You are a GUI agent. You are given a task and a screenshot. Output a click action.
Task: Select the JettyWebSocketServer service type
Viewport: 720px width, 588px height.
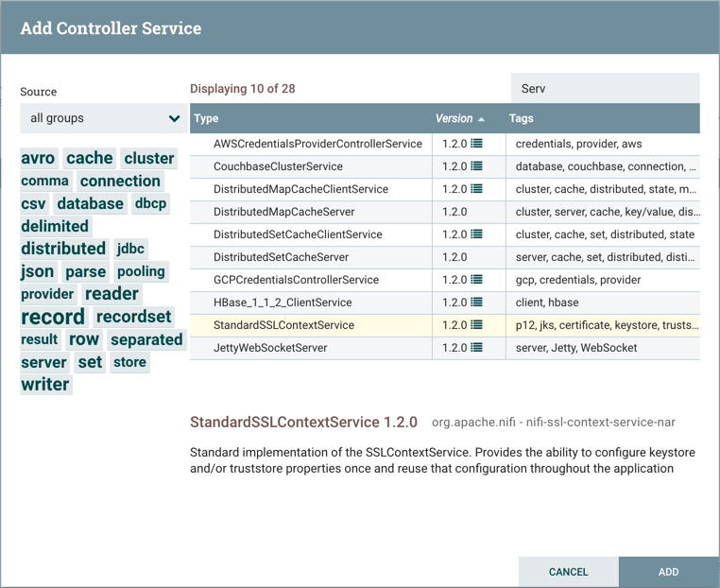coord(270,348)
